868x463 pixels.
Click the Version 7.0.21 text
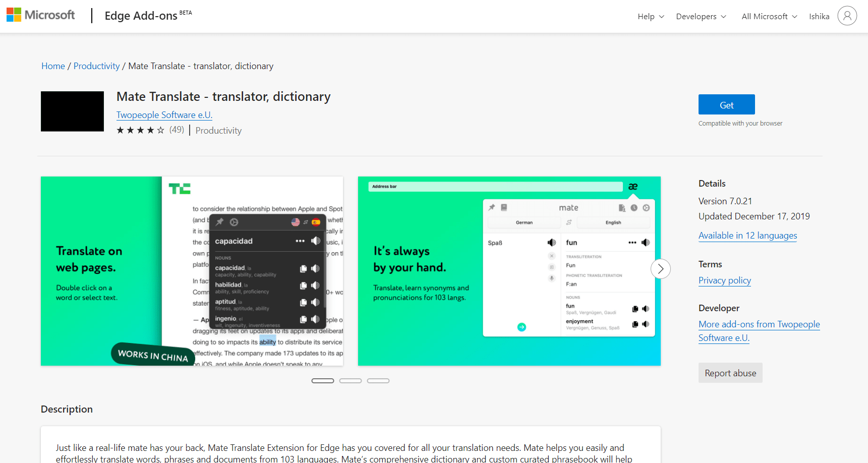(x=725, y=201)
